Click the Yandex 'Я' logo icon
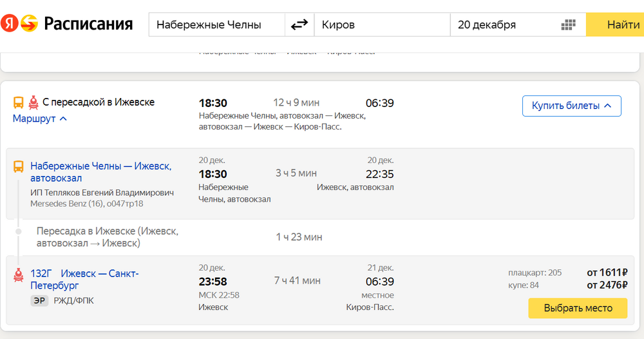Viewport: 644px width, 339px height. [9, 23]
